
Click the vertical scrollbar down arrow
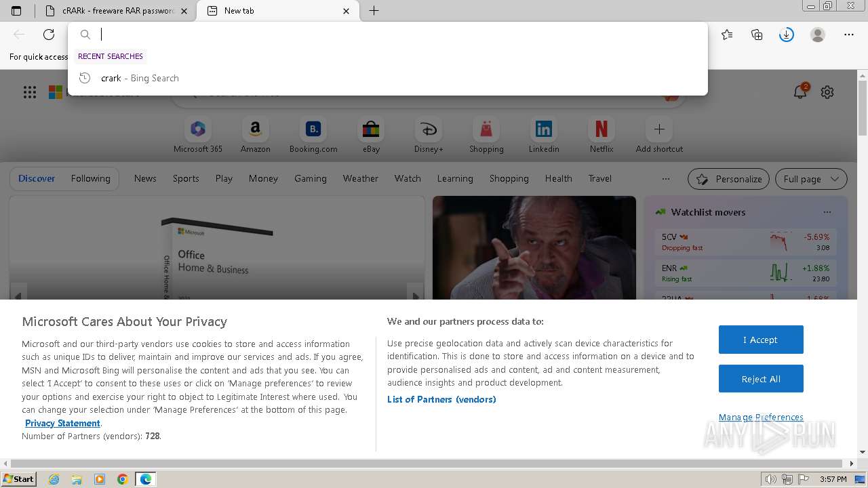pos(863,452)
